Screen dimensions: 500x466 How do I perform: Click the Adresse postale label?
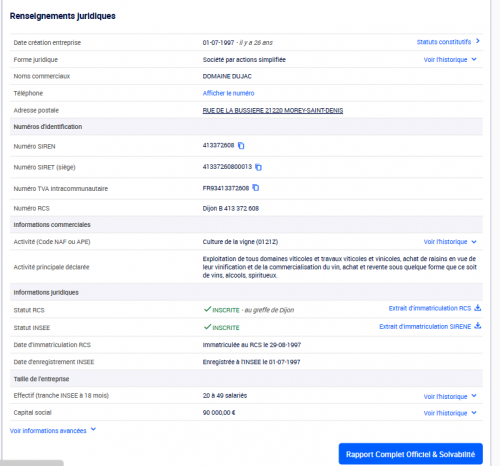pos(36,110)
